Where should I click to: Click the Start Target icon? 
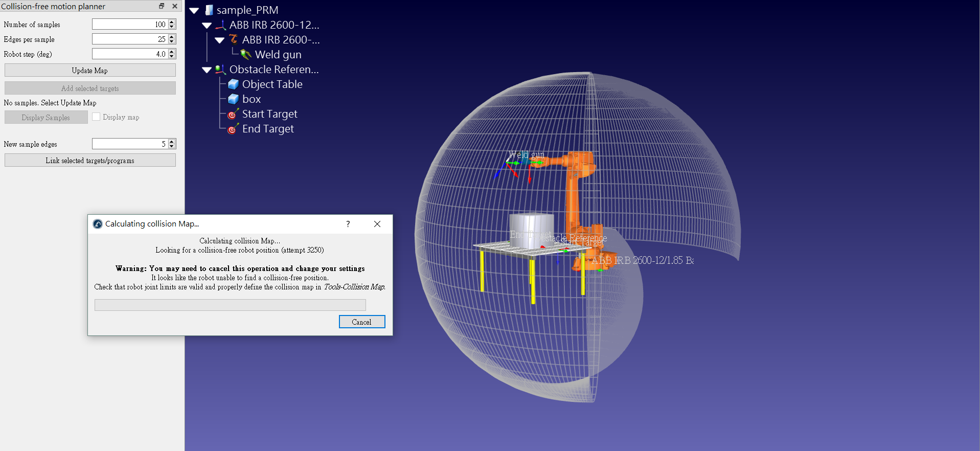(x=233, y=114)
